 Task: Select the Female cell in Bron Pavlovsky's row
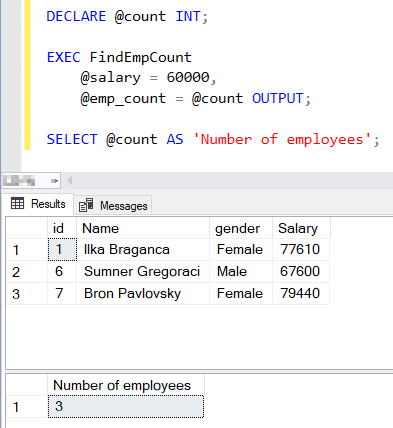coord(241,293)
